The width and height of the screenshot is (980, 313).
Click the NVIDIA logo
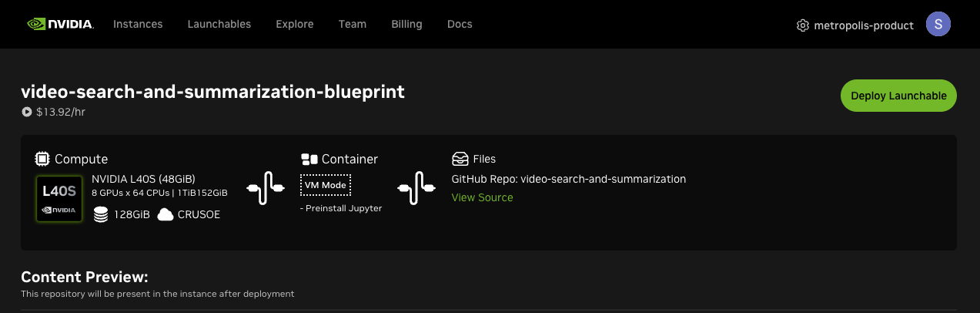tap(60, 24)
